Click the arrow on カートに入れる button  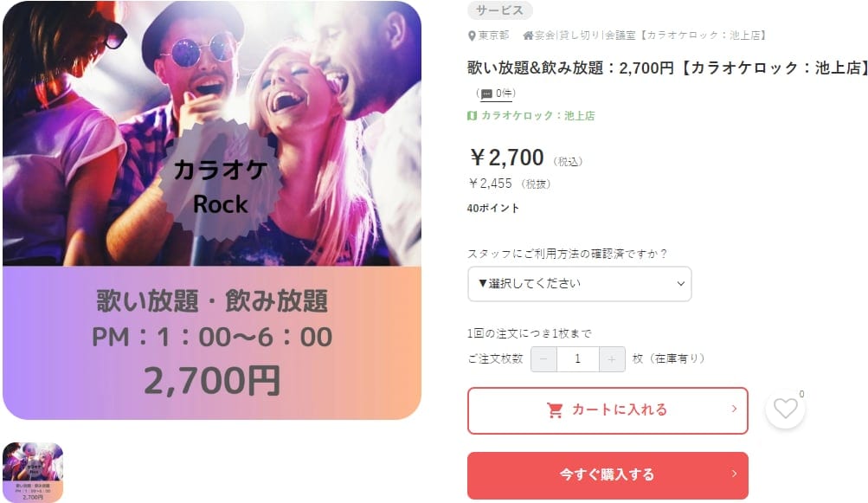(734, 409)
